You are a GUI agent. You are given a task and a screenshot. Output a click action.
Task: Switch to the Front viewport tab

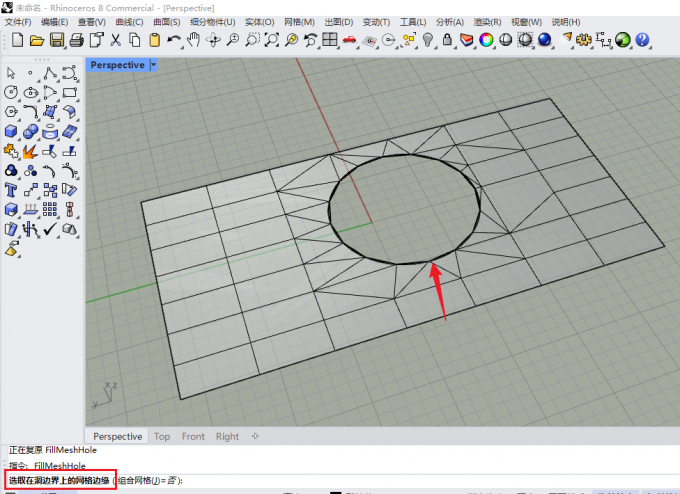click(193, 436)
